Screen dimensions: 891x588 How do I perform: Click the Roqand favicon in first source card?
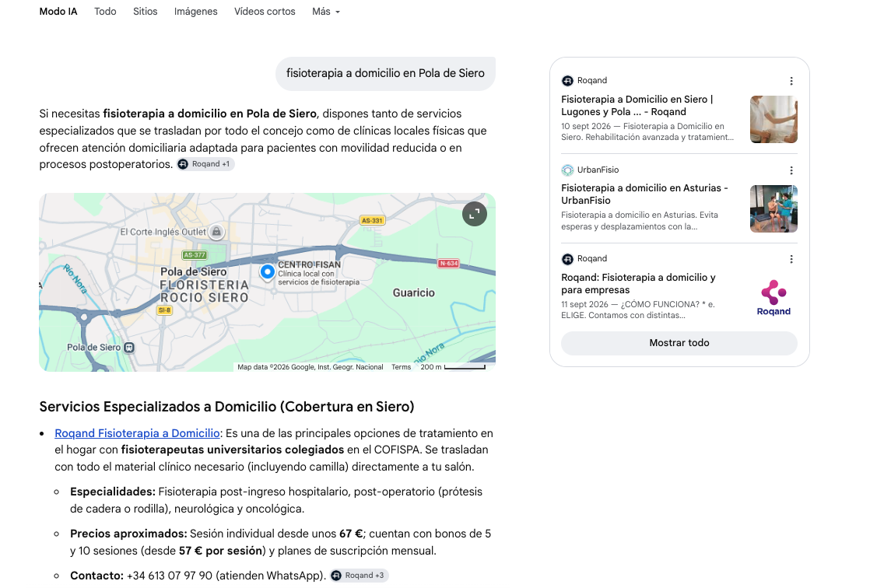point(567,81)
